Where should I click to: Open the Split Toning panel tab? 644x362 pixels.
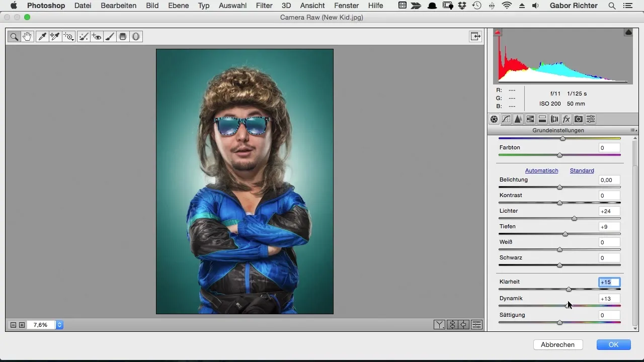tap(542, 119)
